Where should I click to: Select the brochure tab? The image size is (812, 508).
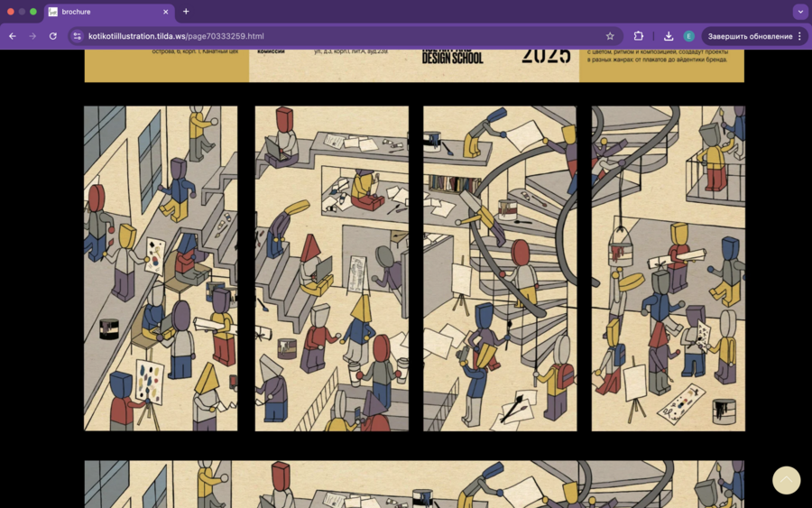click(x=109, y=12)
